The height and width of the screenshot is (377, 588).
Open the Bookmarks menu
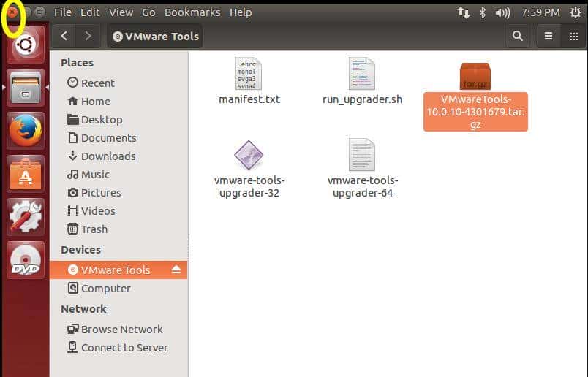192,12
